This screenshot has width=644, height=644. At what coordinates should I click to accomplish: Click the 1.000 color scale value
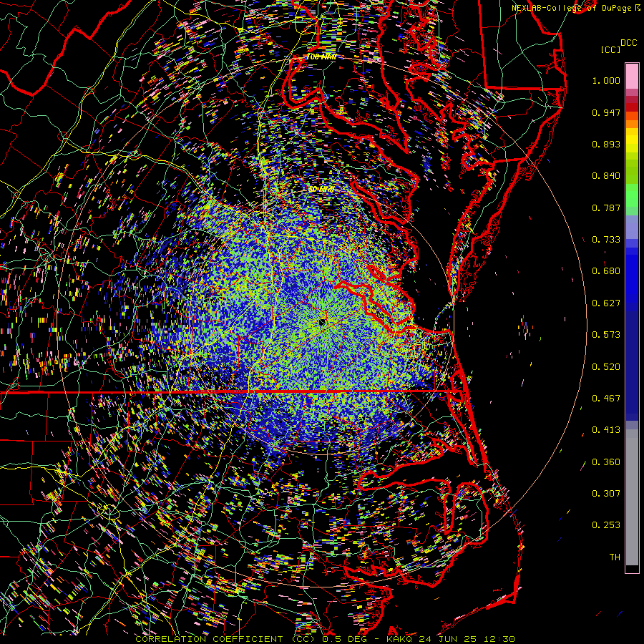606,80
